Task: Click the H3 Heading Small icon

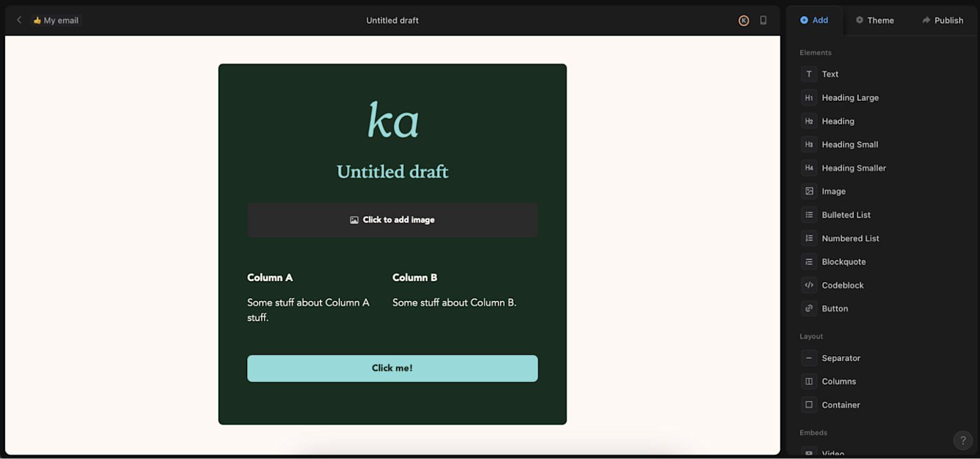Action: 809,145
